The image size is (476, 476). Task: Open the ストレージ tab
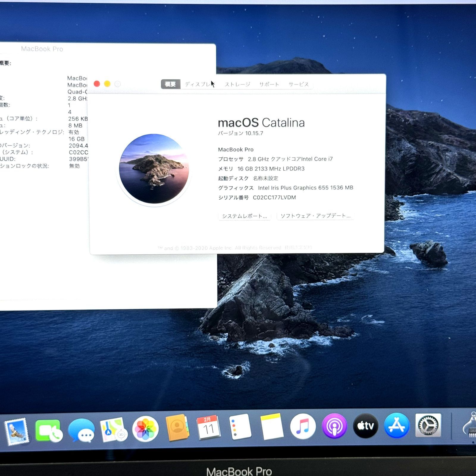point(237,84)
